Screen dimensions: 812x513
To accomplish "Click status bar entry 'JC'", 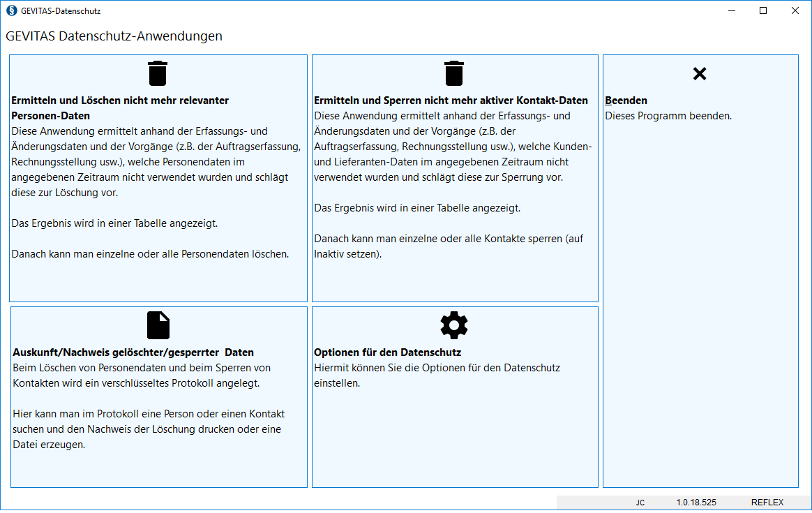I will (x=640, y=503).
